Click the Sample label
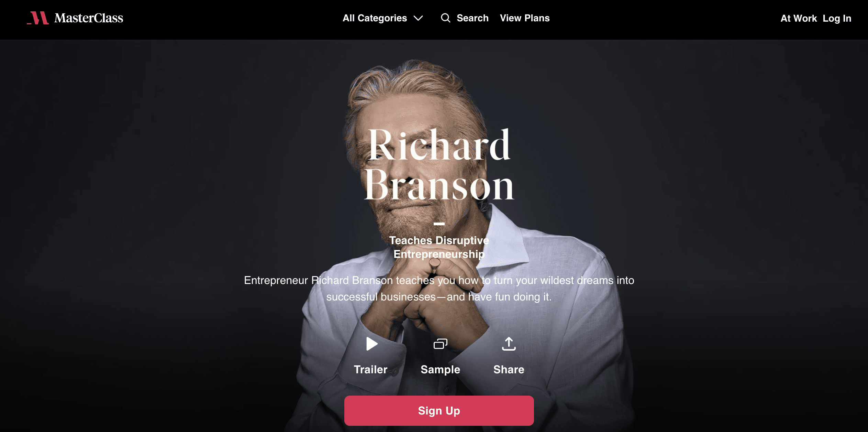This screenshot has height=432, width=868. pyautogui.click(x=441, y=370)
